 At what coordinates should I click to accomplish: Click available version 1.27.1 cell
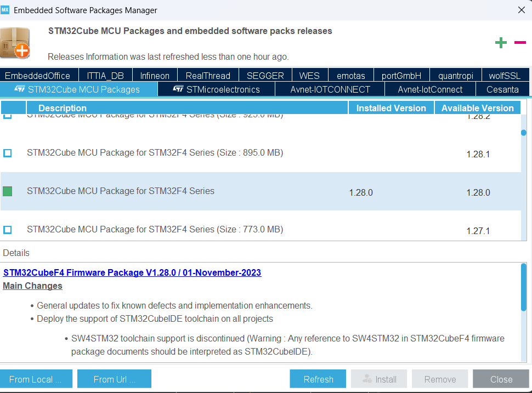pyautogui.click(x=478, y=231)
